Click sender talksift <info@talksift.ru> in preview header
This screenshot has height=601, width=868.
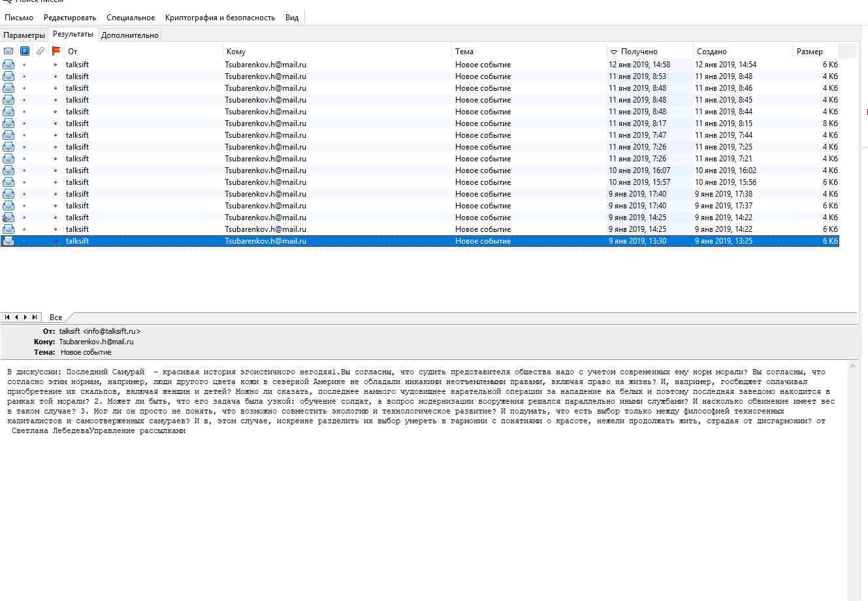[x=100, y=331]
